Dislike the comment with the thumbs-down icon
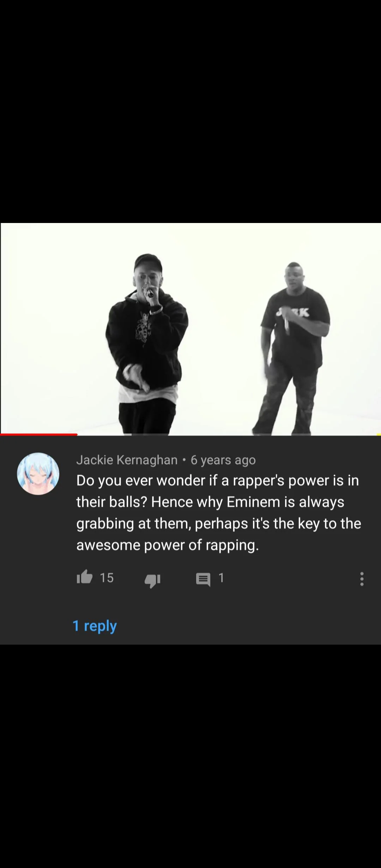The width and height of the screenshot is (381, 868). 152,580
